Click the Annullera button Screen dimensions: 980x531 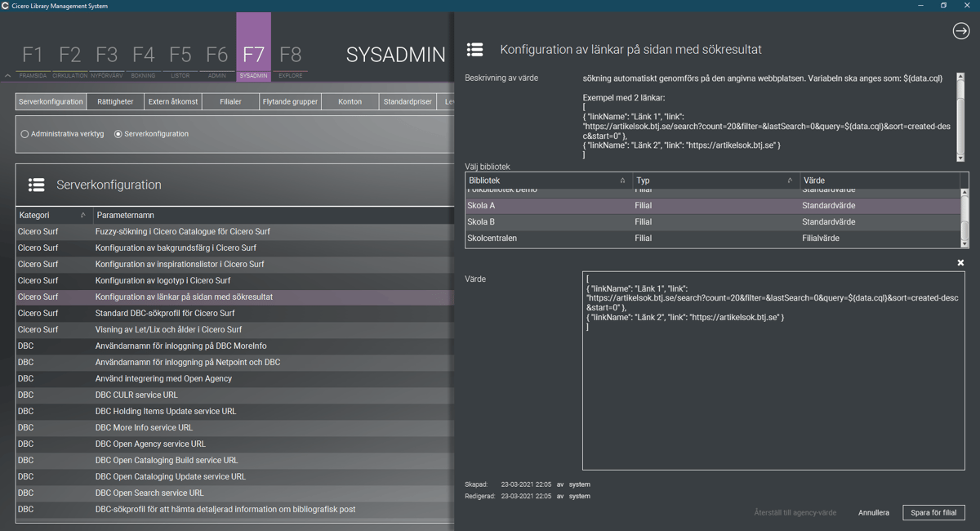[x=874, y=513]
